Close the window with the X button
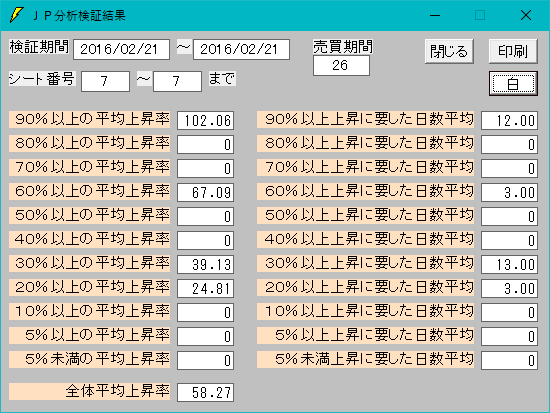 tap(526, 15)
